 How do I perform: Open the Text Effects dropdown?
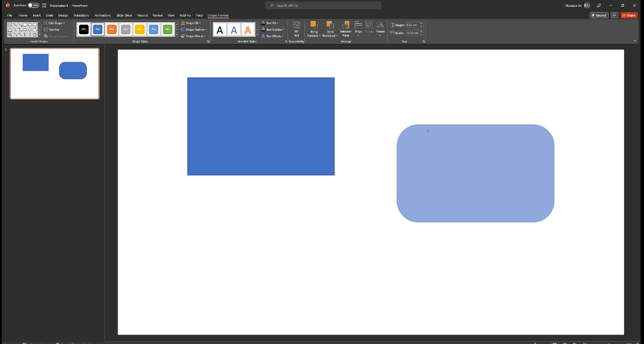tap(273, 36)
